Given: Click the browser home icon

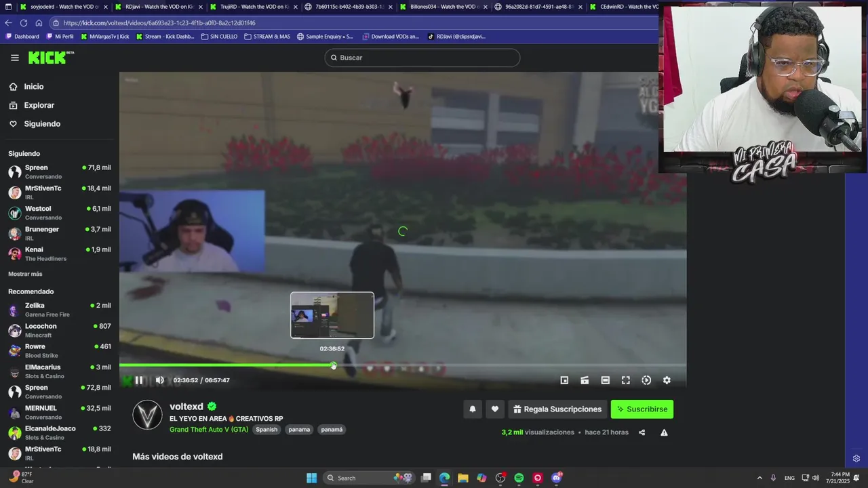Looking at the screenshot, I should 39,22.
